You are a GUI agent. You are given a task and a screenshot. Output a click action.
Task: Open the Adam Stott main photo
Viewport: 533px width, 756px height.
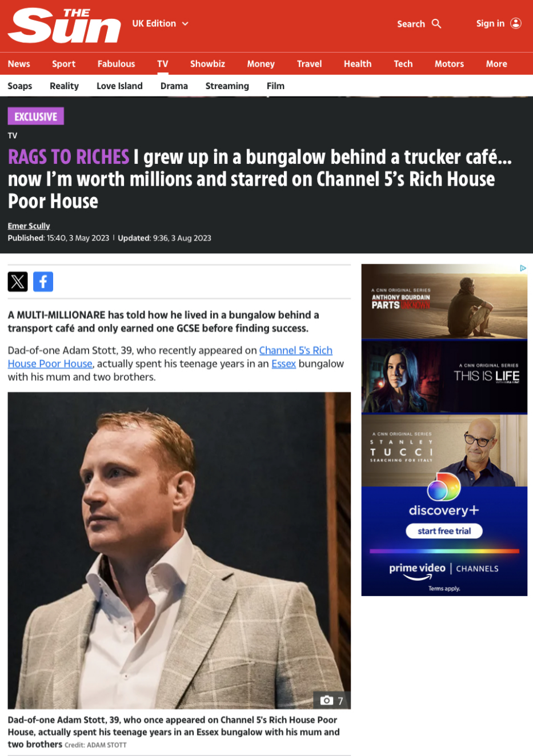179,550
